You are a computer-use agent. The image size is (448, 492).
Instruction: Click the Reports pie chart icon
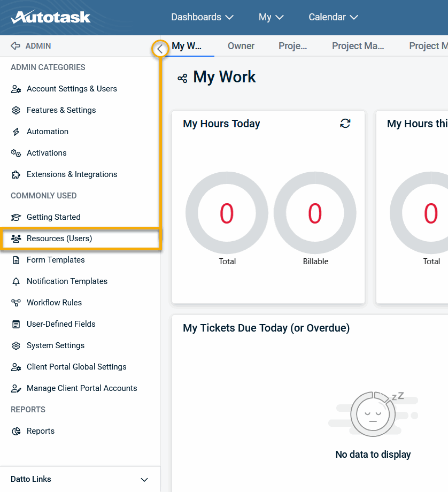pos(16,431)
